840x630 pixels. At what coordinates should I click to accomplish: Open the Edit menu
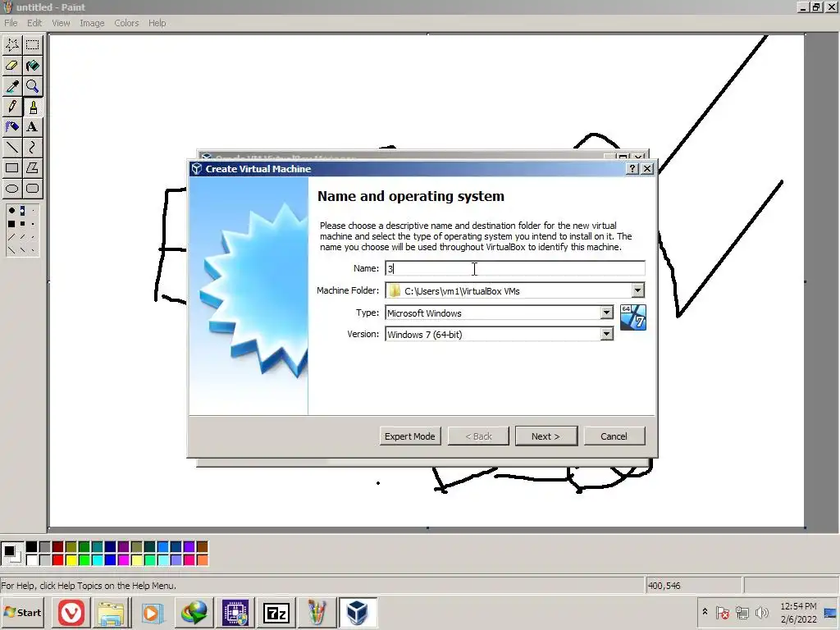34,23
